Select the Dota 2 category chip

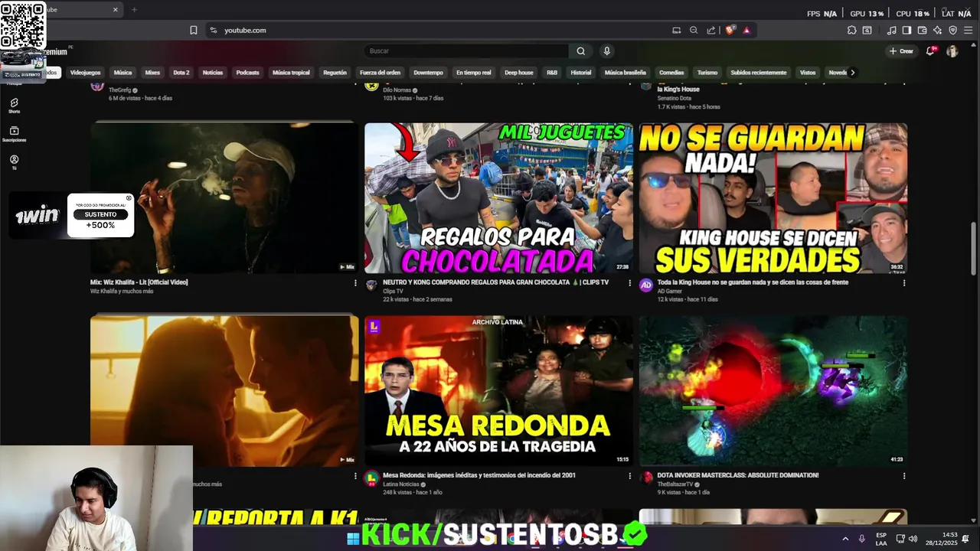tap(181, 73)
